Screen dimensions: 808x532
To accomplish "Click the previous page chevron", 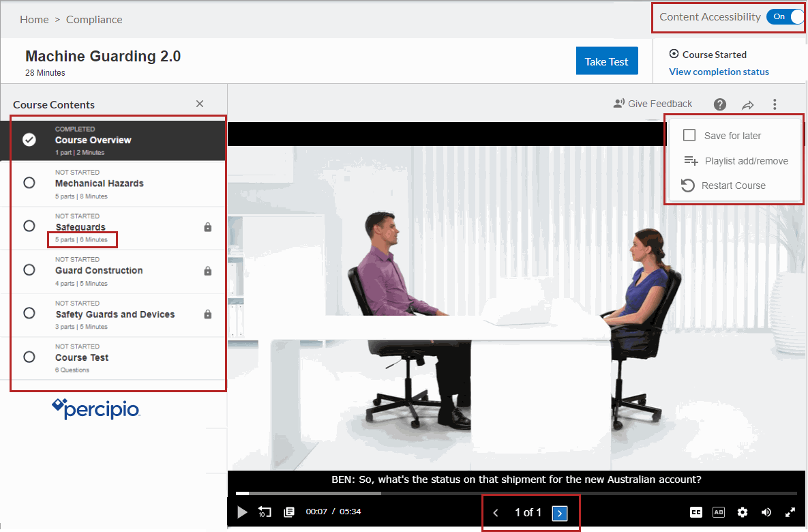I will [496, 512].
